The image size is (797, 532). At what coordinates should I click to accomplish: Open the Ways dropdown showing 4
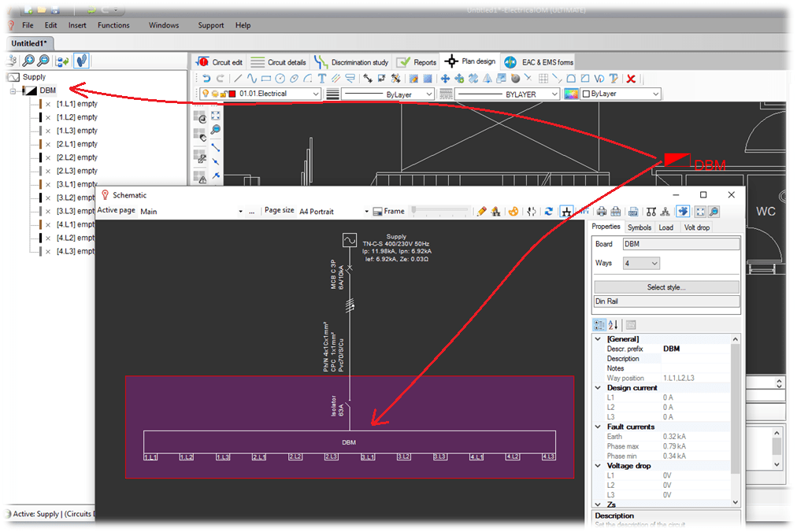[x=642, y=263]
